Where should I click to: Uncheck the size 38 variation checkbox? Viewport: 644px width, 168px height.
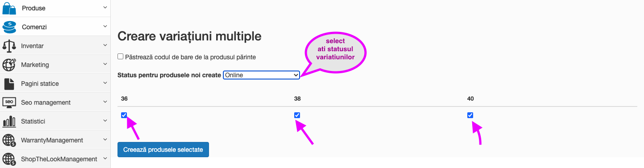coord(297,115)
